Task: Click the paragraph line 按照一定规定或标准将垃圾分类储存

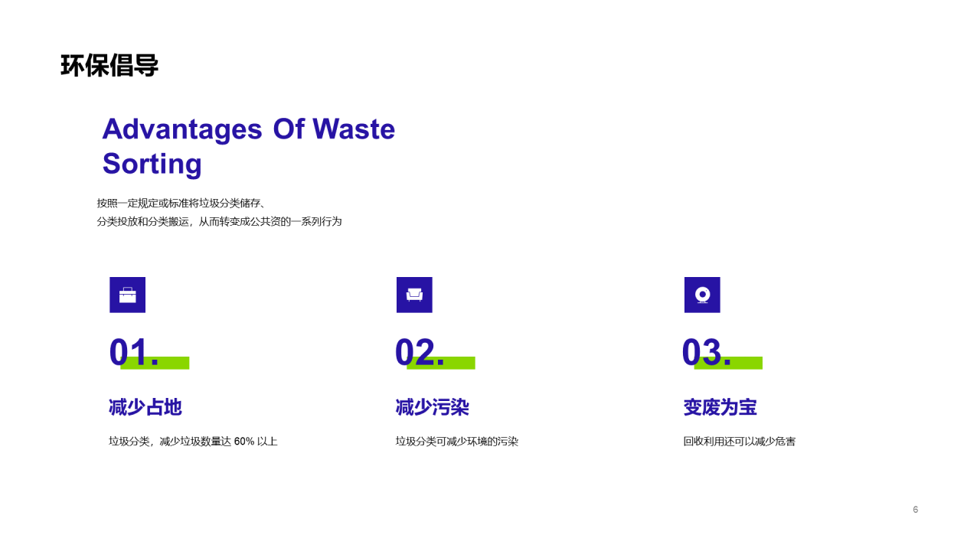Action: (181, 203)
